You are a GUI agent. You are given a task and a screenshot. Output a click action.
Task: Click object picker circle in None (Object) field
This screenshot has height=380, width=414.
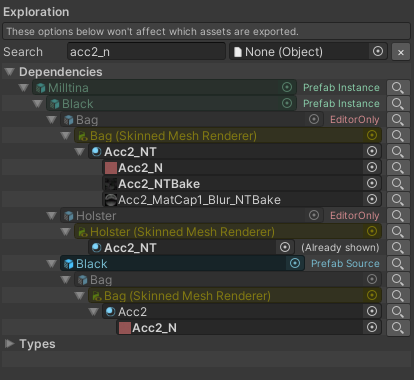pyautogui.click(x=378, y=52)
